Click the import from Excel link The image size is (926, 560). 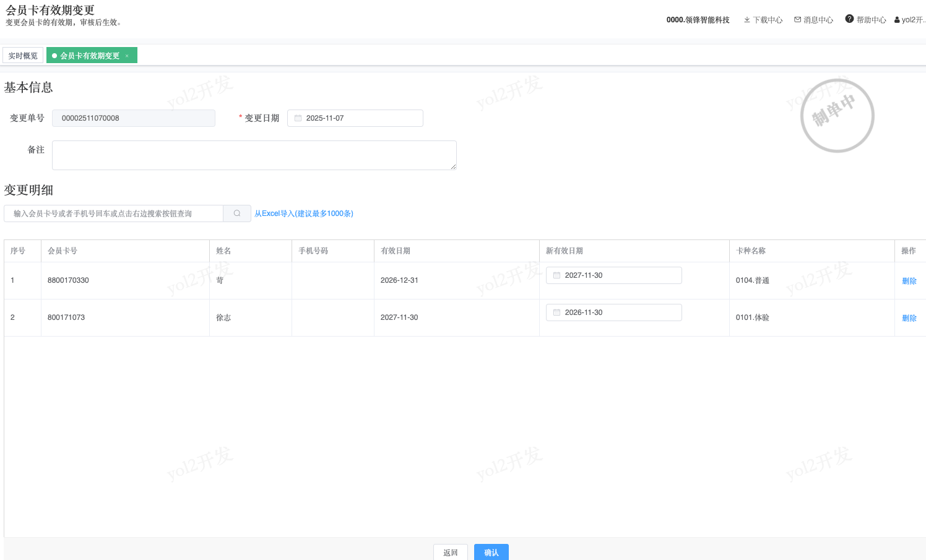click(x=304, y=213)
